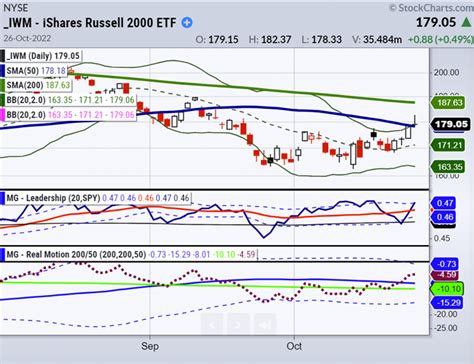Screen dimensions: 474x364
Task: Click the maroon -4.59 Real Motion tag
Action: tap(446, 275)
